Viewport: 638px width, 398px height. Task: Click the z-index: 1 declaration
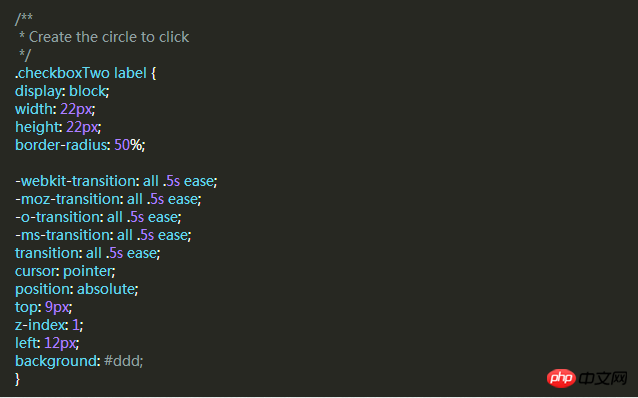49,325
